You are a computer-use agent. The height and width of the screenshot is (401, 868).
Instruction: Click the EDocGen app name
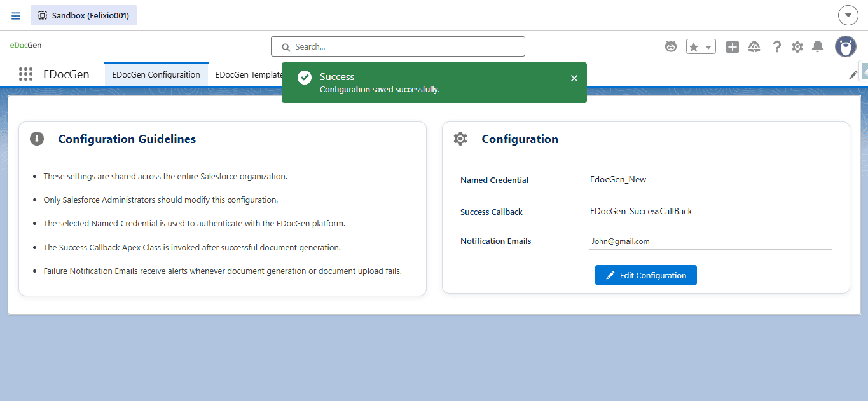pyautogui.click(x=66, y=74)
